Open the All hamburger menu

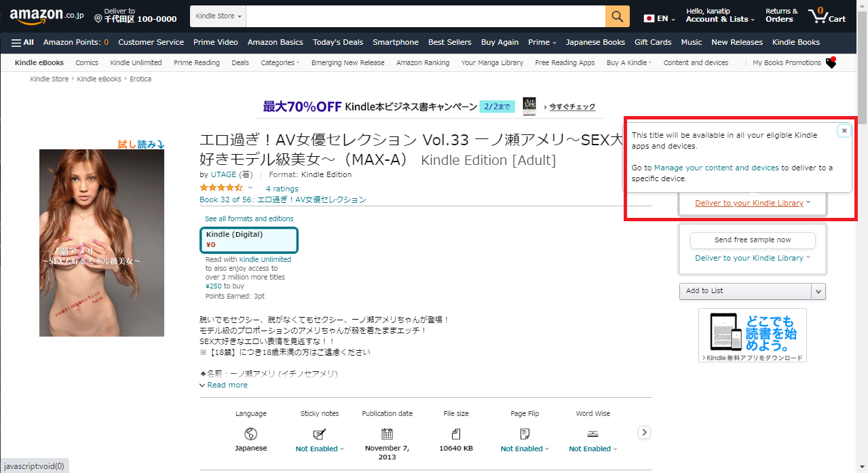point(22,42)
